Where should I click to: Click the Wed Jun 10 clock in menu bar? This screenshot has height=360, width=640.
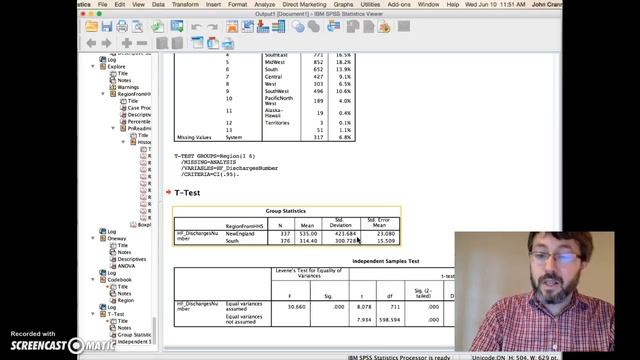495,4
